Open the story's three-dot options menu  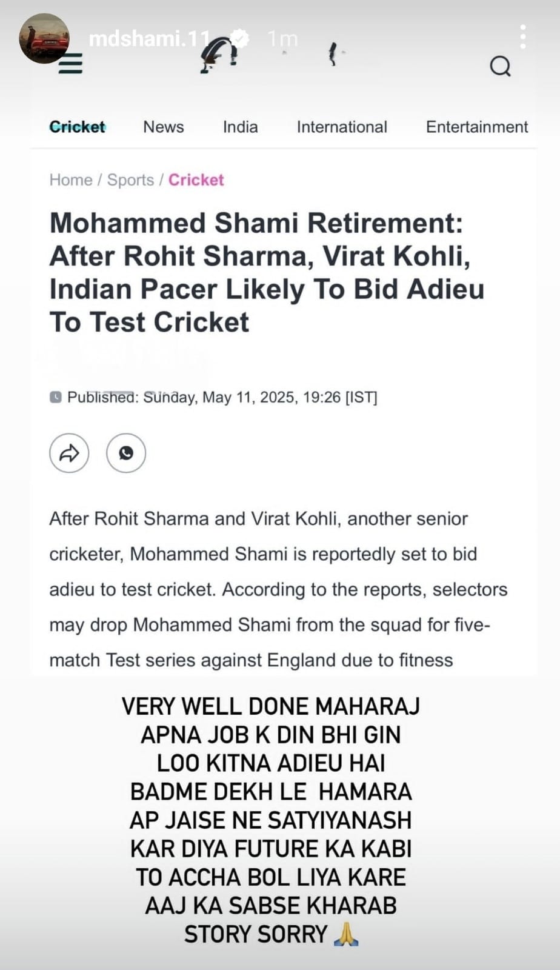point(522,37)
